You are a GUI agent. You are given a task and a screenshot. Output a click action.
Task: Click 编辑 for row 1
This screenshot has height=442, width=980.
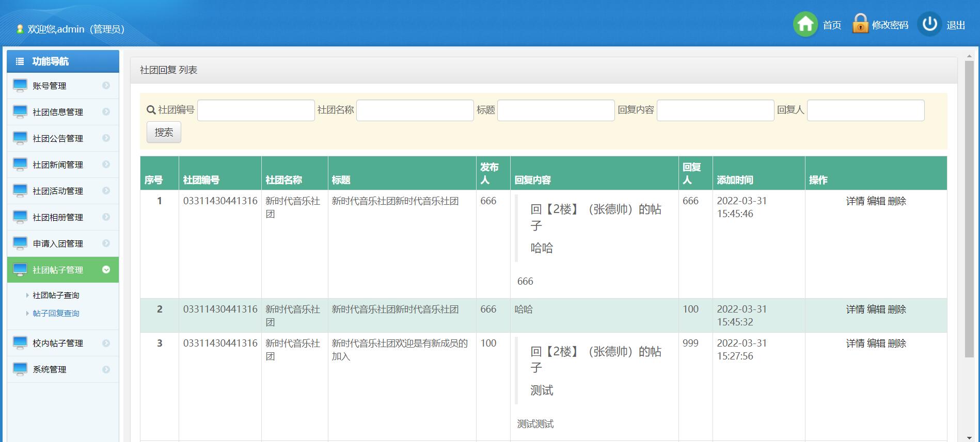876,201
